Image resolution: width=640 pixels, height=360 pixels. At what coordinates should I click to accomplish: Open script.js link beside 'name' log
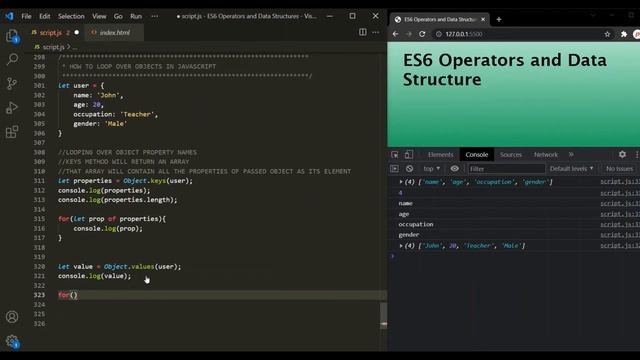tap(620, 203)
